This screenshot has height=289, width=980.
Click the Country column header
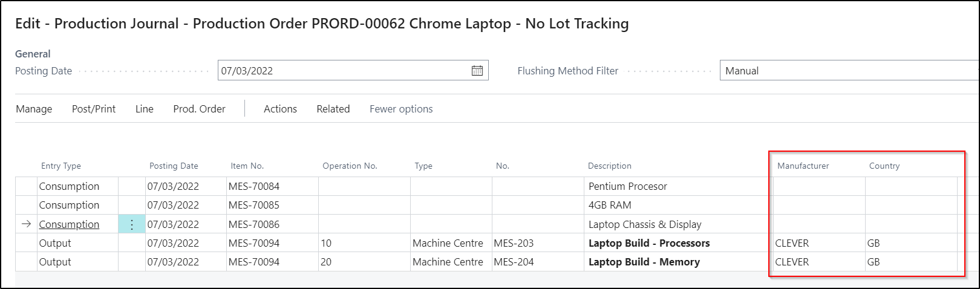884,166
